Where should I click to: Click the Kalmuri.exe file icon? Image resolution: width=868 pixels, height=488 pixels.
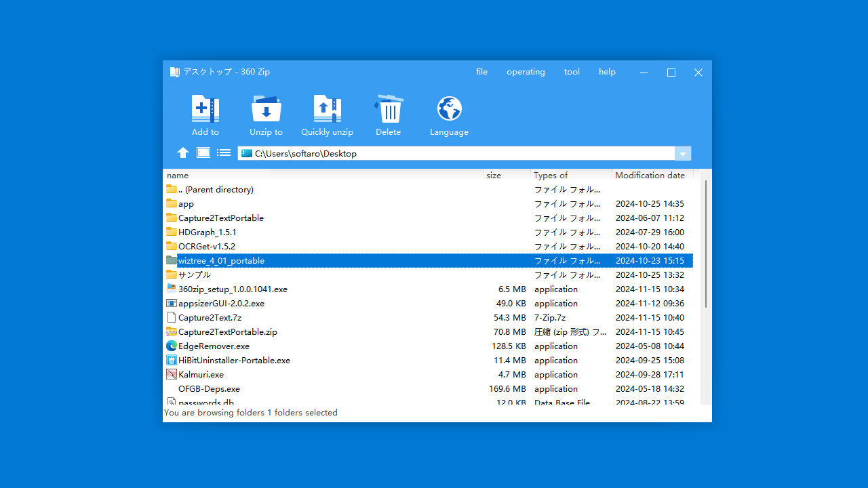[x=172, y=374]
